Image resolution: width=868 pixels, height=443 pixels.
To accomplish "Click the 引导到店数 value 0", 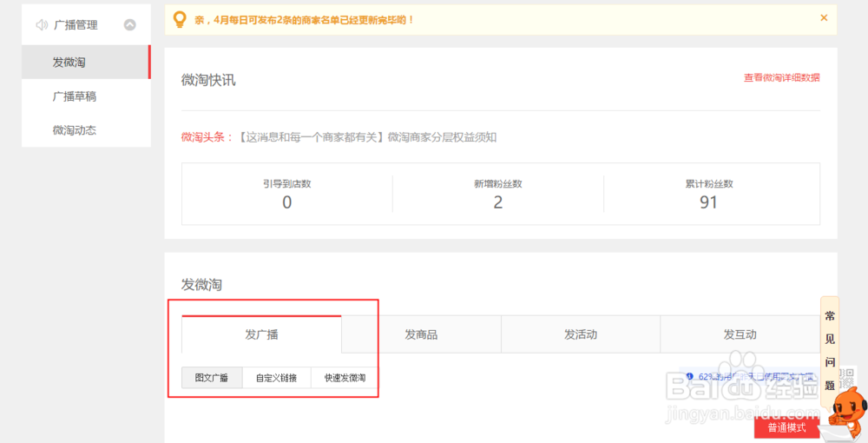I will [286, 202].
